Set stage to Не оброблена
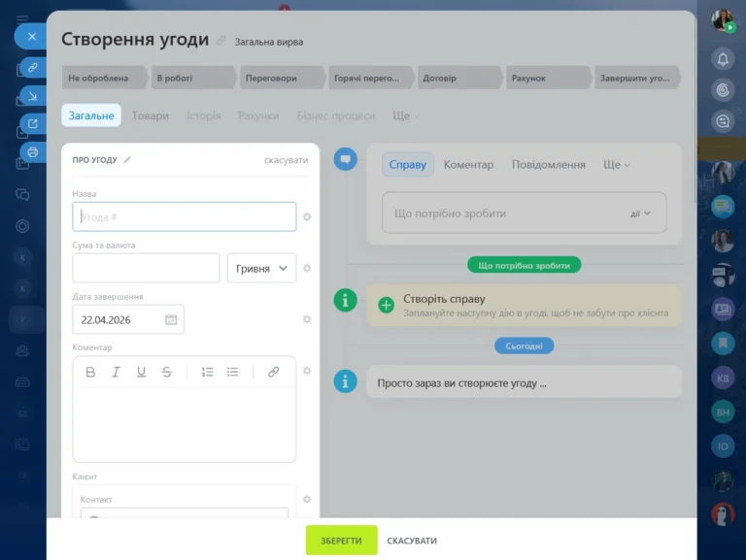The width and height of the screenshot is (746, 560). click(105, 78)
